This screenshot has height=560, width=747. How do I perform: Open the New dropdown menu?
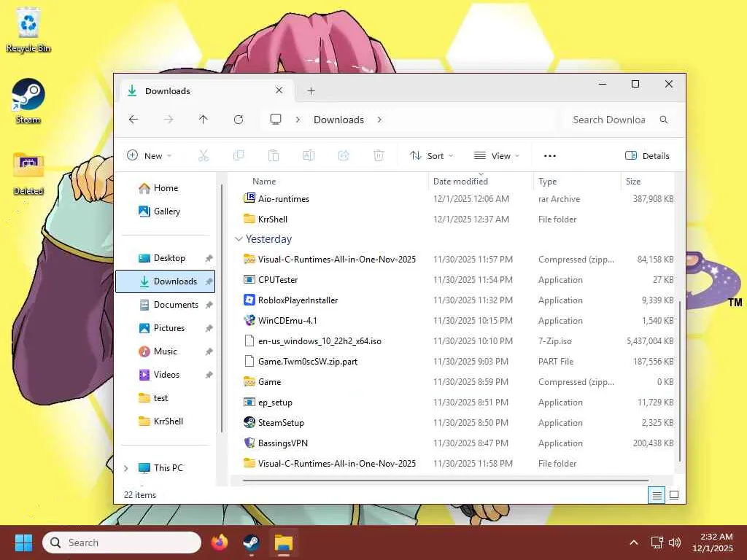pos(149,156)
